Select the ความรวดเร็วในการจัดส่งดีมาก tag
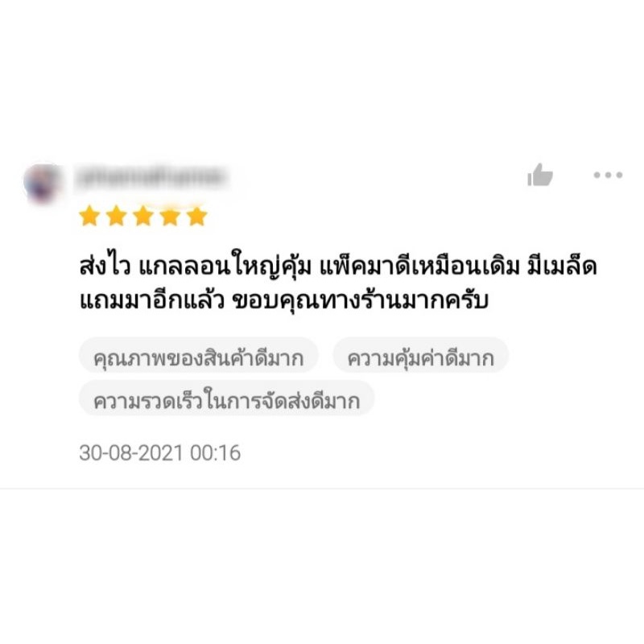The image size is (644, 644). click(x=227, y=398)
